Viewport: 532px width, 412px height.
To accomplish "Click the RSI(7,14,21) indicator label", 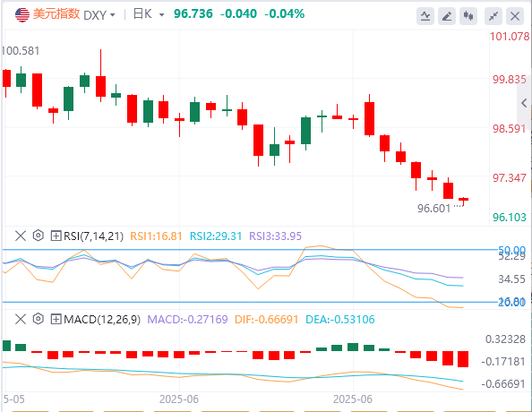I will pos(94,236).
